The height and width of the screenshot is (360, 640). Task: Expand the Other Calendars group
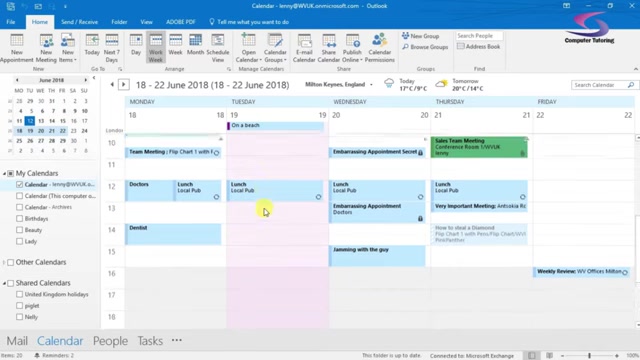tap(4, 262)
